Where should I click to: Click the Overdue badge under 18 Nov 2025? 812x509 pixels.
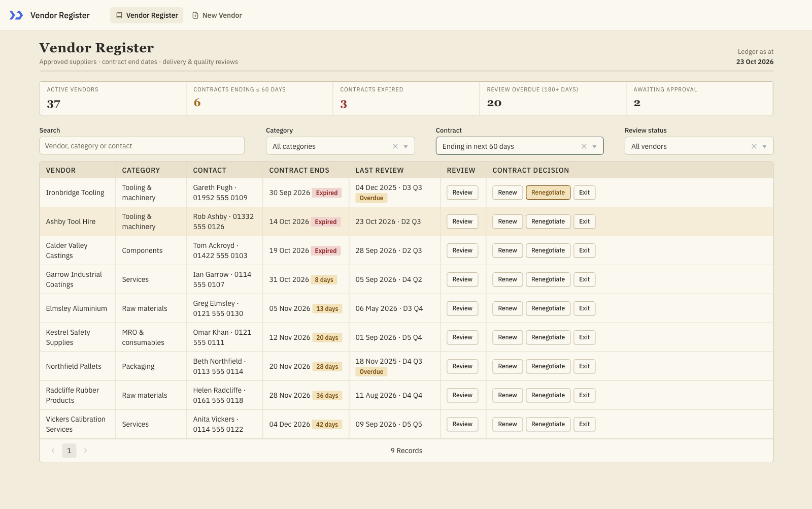[371, 372]
